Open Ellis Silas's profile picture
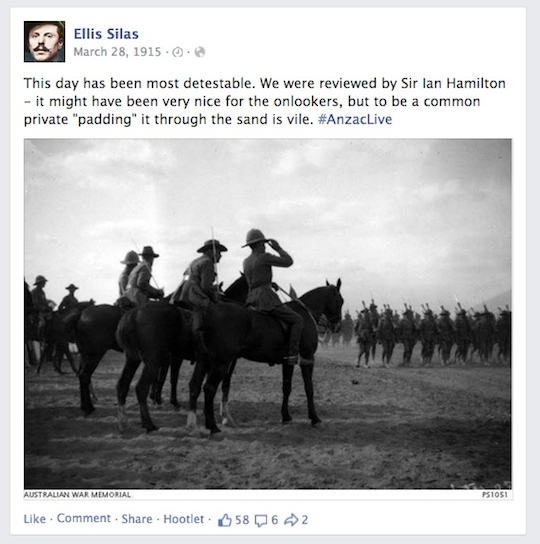Screen dimensions: 540x544 [44, 41]
